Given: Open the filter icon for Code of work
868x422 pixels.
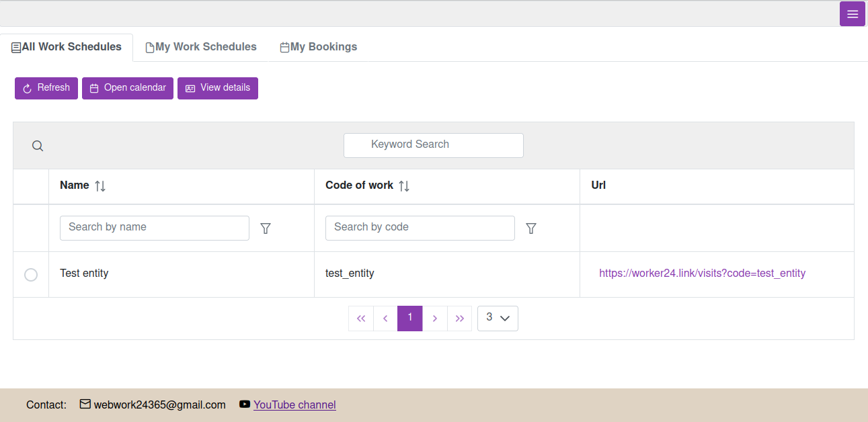Looking at the screenshot, I should coord(531,228).
